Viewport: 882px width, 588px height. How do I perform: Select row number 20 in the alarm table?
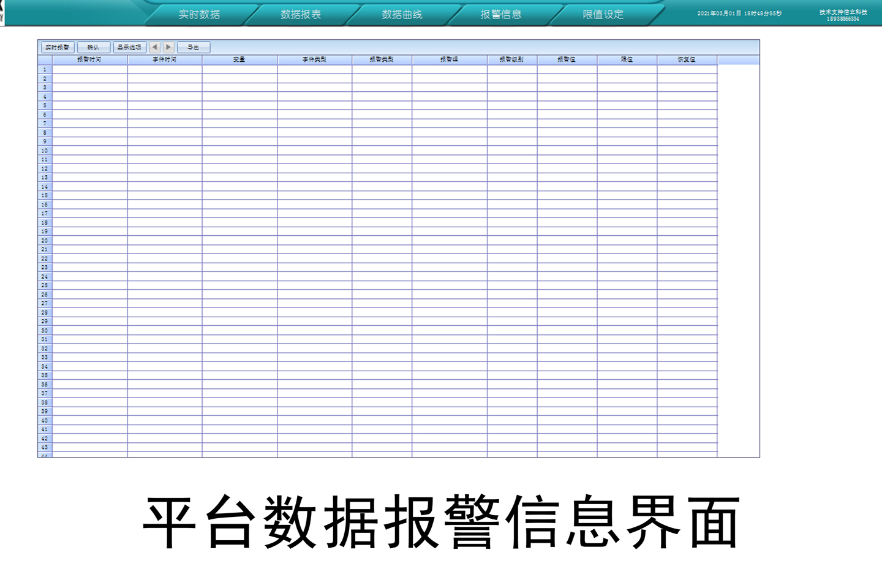(45, 241)
